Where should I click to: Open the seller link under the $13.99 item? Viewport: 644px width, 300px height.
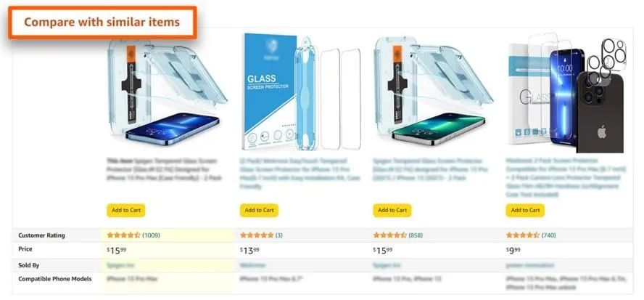[252, 265]
